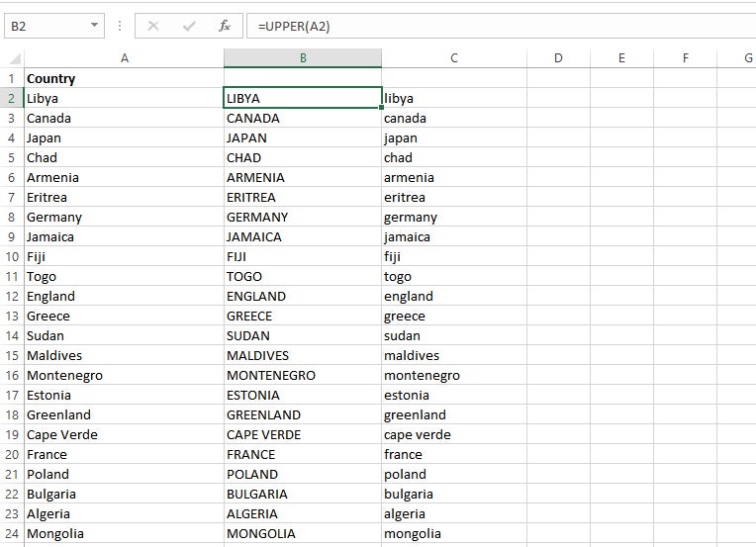Select column D header
The width and height of the screenshot is (756, 547).
[x=558, y=58]
